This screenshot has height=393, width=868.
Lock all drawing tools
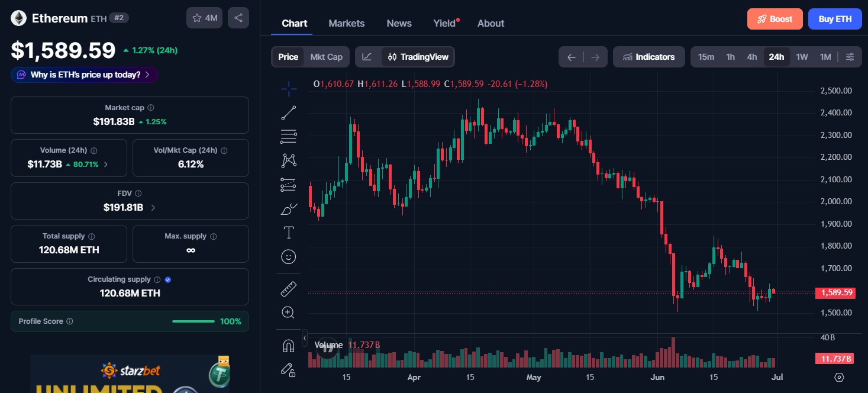point(289,370)
